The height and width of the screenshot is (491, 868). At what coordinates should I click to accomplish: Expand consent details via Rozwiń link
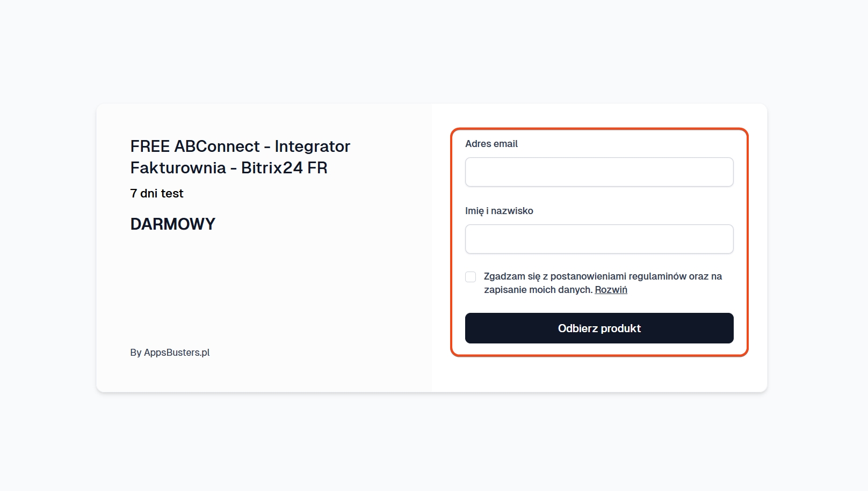611,290
